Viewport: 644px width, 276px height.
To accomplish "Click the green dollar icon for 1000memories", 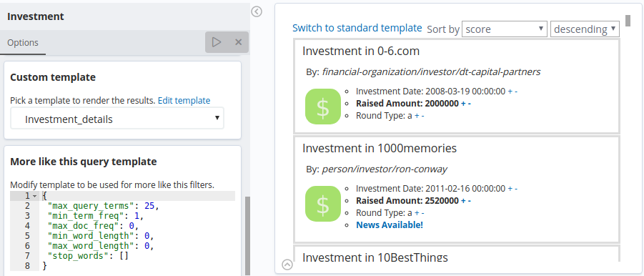I will tap(323, 204).
